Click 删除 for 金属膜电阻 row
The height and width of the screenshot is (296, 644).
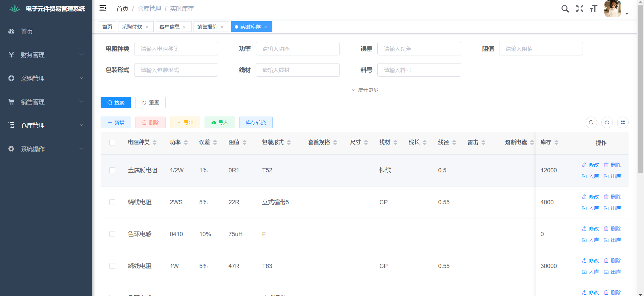click(612, 165)
